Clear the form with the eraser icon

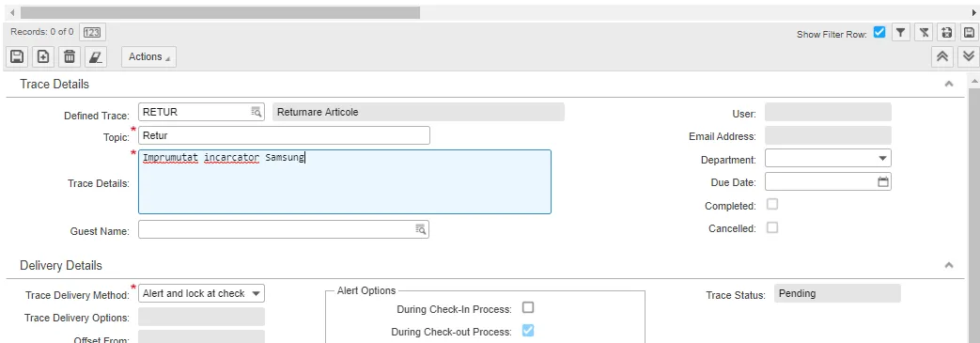95,56
